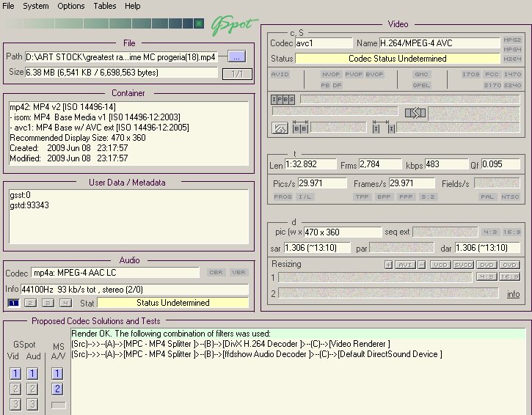Click the I470 indicator
Image resolution: width=532 pixels, height=415 pixels.
(512, 74)
